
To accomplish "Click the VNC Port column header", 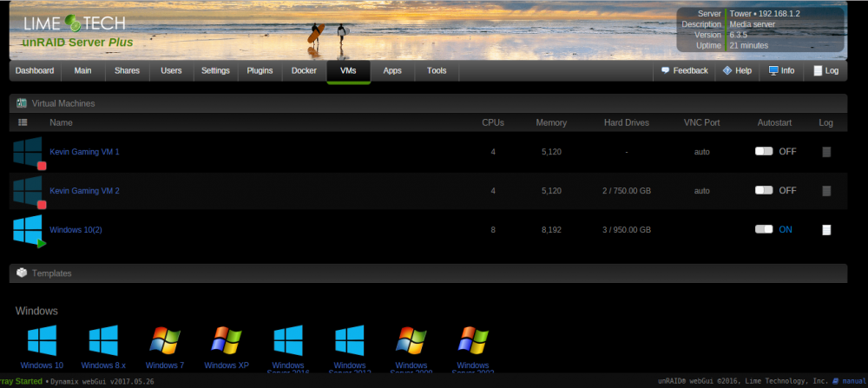I will [x=702, y=123].
